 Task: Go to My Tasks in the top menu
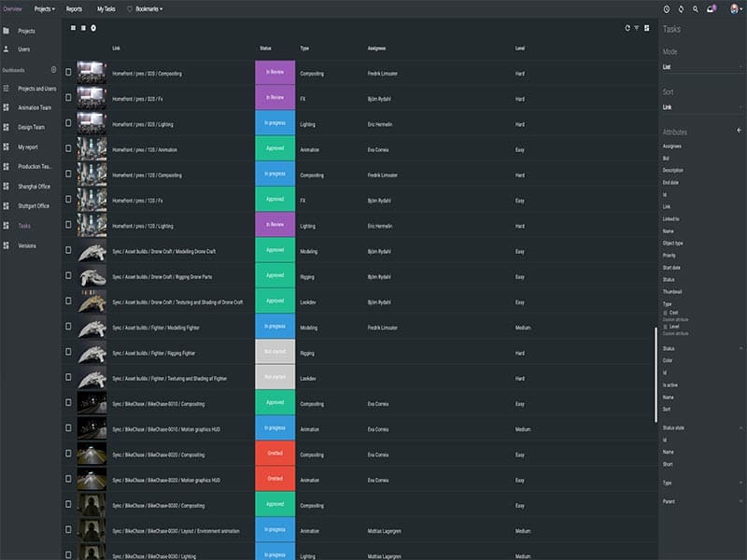(x=106, y=8)
